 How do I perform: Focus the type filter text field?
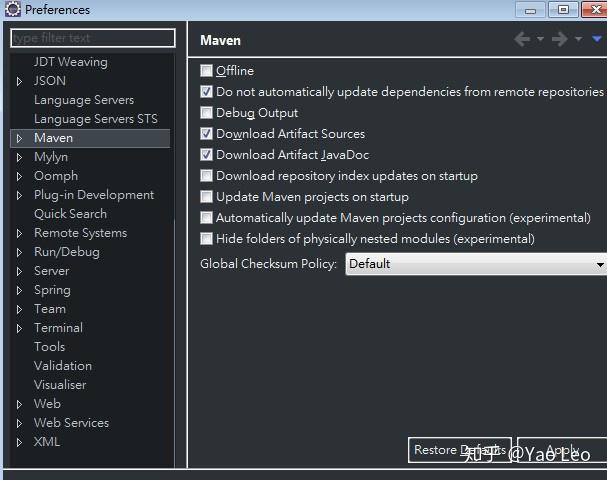click(93, 38)
